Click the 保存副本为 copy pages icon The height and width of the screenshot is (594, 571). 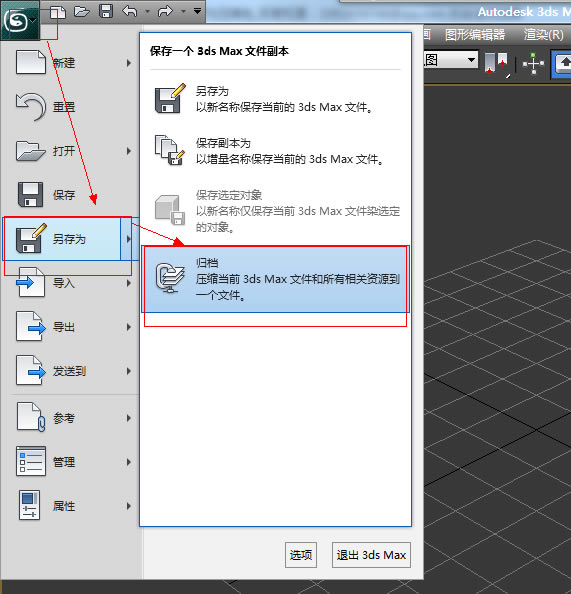click(170, 150)
